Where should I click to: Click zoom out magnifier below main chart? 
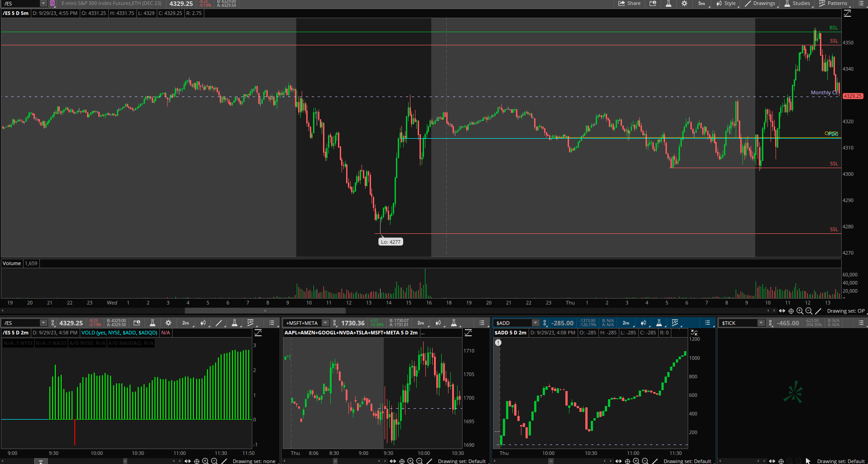(x=809, y=311)
